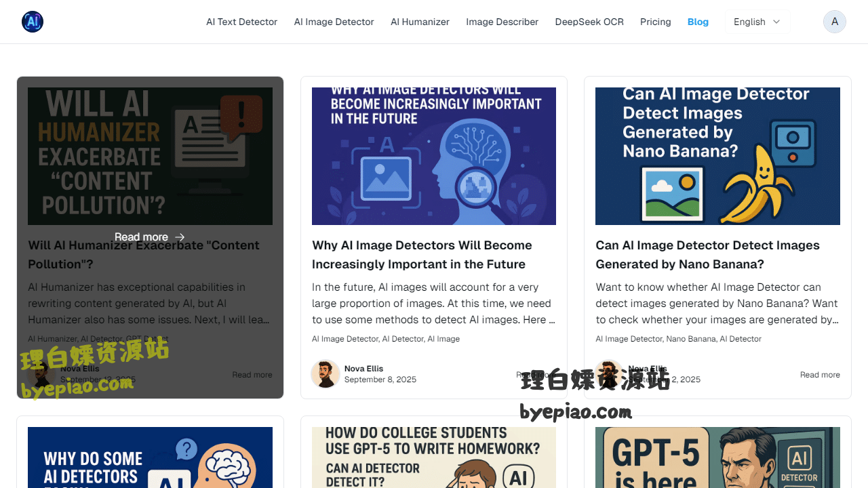Open the Nano Banana article thumbnail
Viewport: 868px width, 488px height.
coord(717,156)
